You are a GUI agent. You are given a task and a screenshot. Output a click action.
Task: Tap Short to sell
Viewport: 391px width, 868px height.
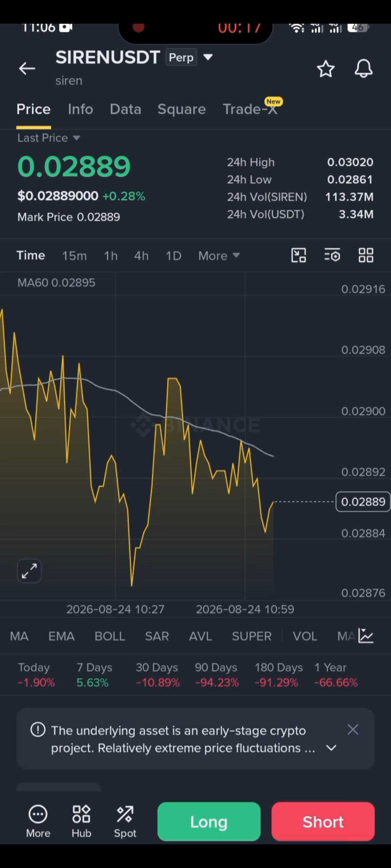pos(323,822)
